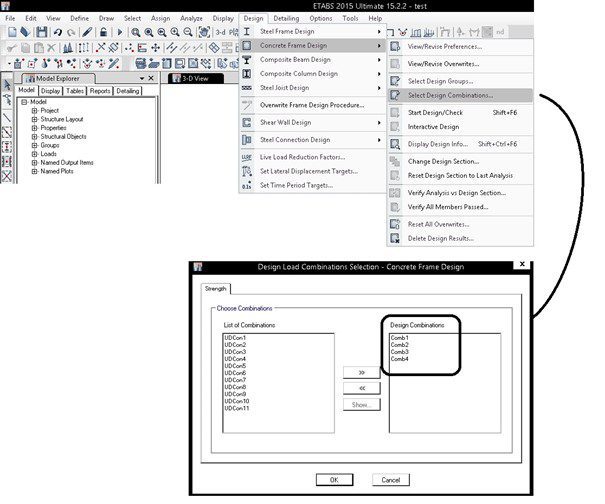Image resolution: width=605 pixels, height=504 pixels.
Task: Click the Move four-arrow icon
Action: (x=155, y=48)
